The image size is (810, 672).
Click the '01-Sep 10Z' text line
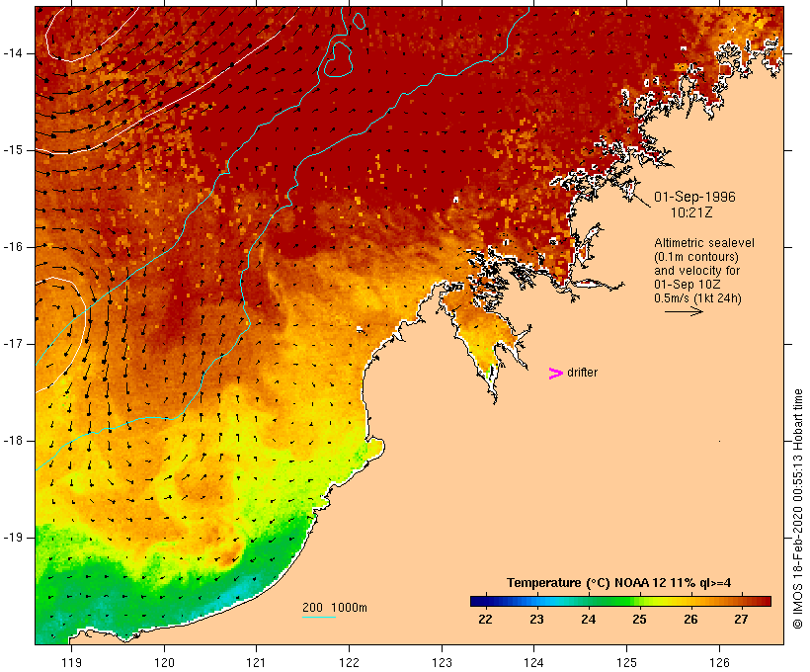[688, 285]
